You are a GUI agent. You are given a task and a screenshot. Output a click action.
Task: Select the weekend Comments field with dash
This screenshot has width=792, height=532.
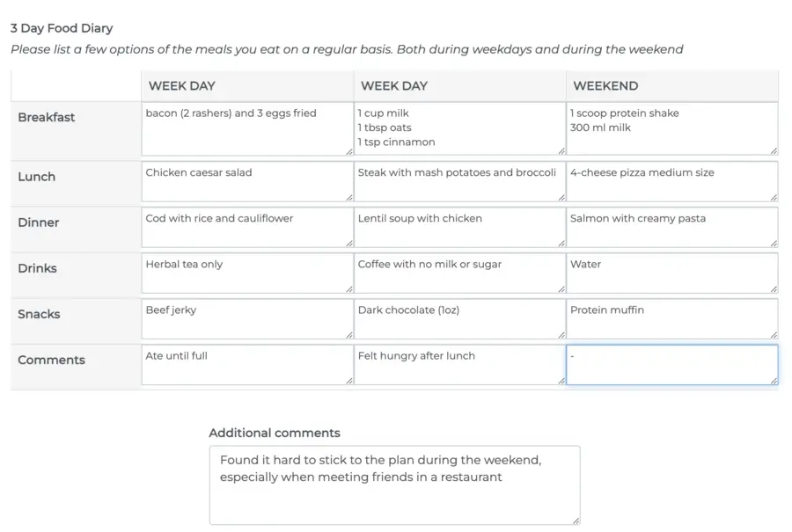[671, 365]
